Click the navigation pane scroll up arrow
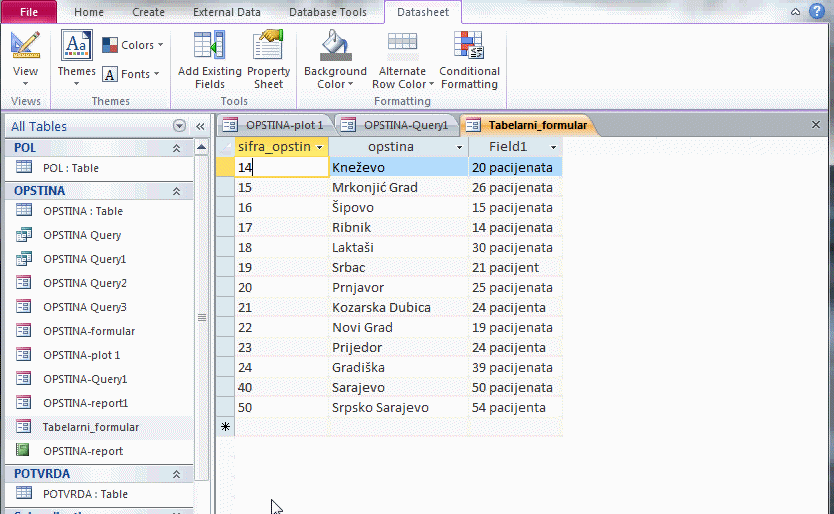 [x=201, y=147]
